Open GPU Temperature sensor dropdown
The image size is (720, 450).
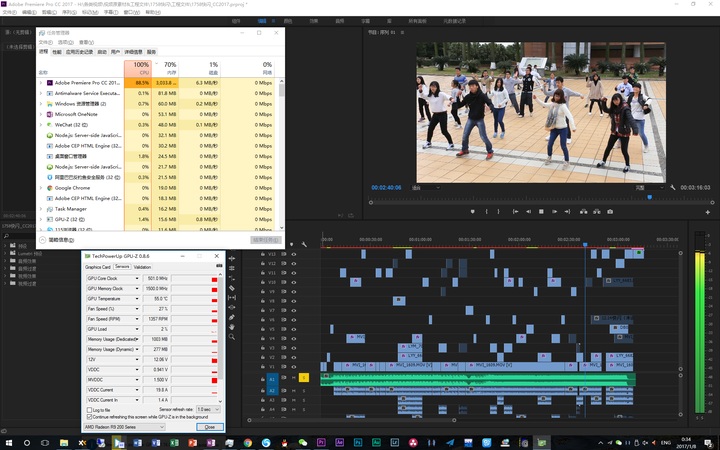coord(137,298)
